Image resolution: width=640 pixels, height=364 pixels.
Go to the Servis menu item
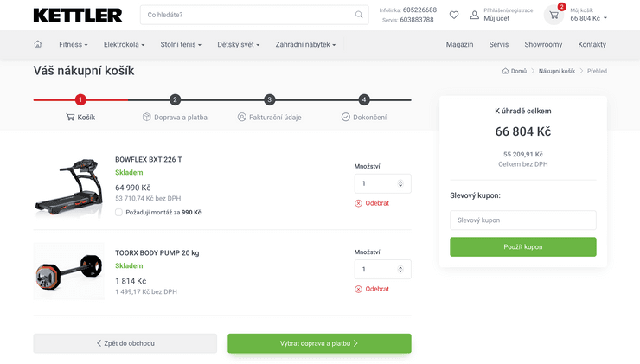click(498, 44)
